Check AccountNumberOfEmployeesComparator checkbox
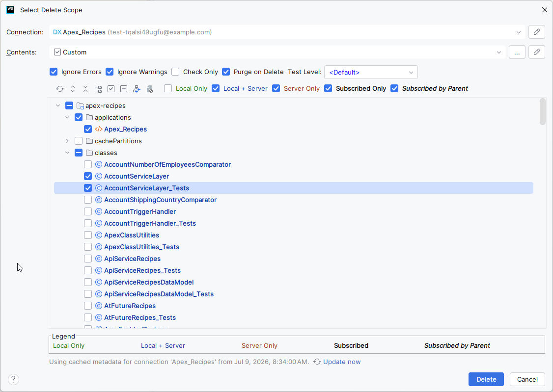The width and height of the screenshot is (553, 392). coord(88,164)
